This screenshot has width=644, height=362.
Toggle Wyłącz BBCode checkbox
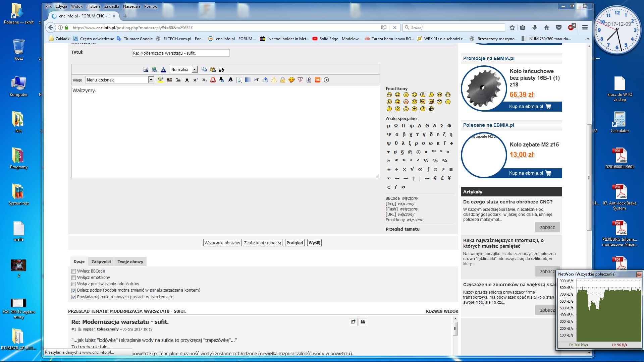[x=73, y=271]
